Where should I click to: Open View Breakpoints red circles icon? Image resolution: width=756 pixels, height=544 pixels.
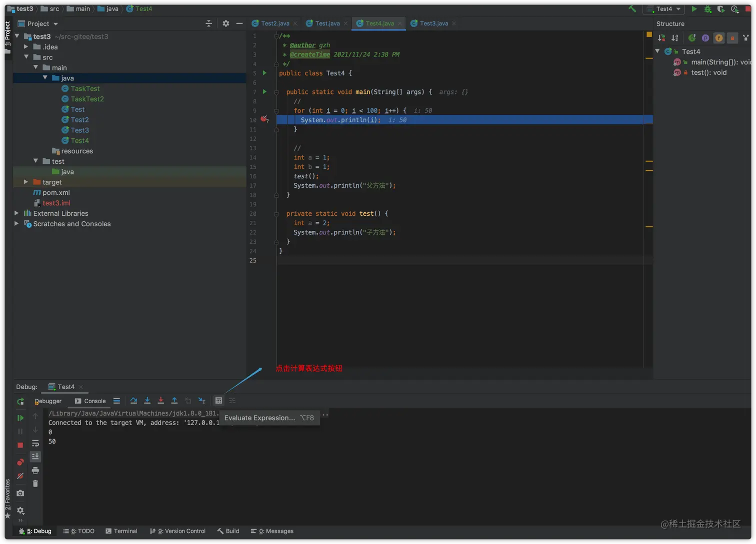click(20, 462)
